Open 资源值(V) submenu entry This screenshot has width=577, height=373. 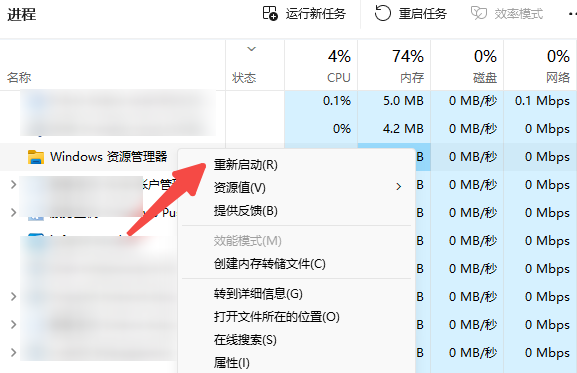240,187
